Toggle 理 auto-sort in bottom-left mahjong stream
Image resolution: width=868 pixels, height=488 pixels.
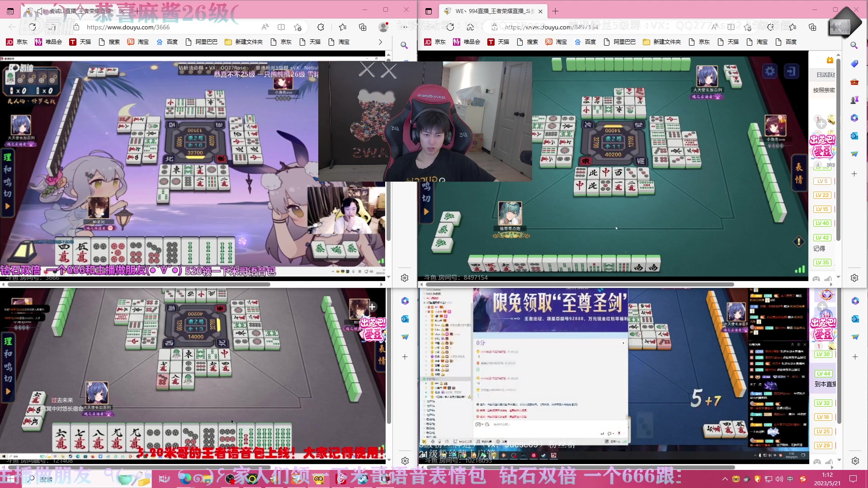pyautogui.click(x=8, y=342)
